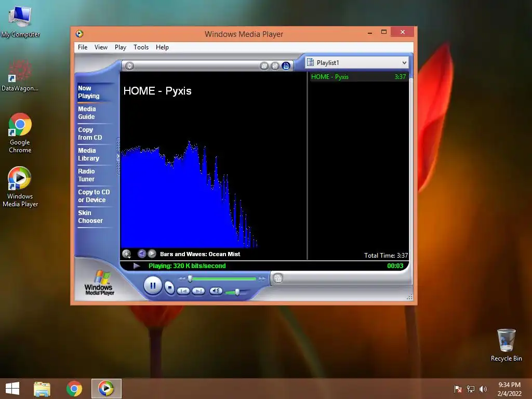532x399 pixels.
Task: Toggle shuffle button in top bar
Action: pos(264,66)
